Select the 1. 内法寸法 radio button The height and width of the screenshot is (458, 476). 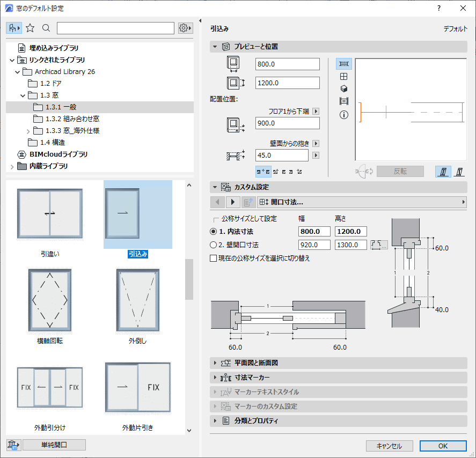214,232
